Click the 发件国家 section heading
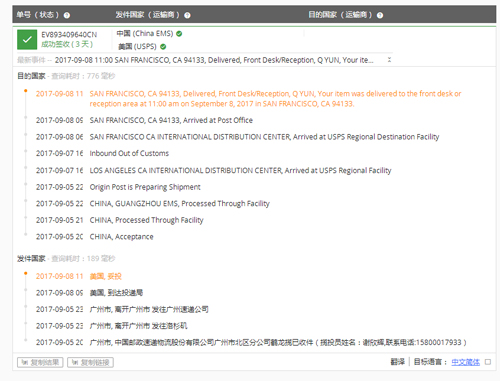 point(31,259)
